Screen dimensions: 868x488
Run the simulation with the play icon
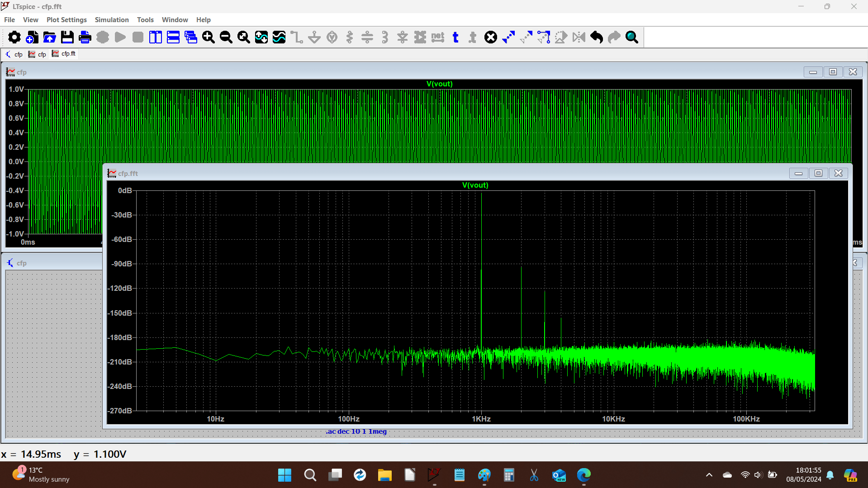[120, 37]
